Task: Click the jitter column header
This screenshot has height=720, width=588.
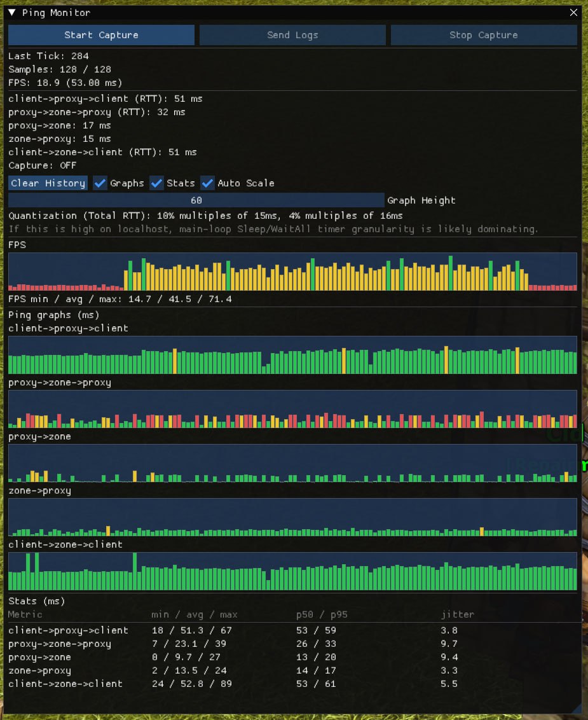Action: tap(458, 614)
